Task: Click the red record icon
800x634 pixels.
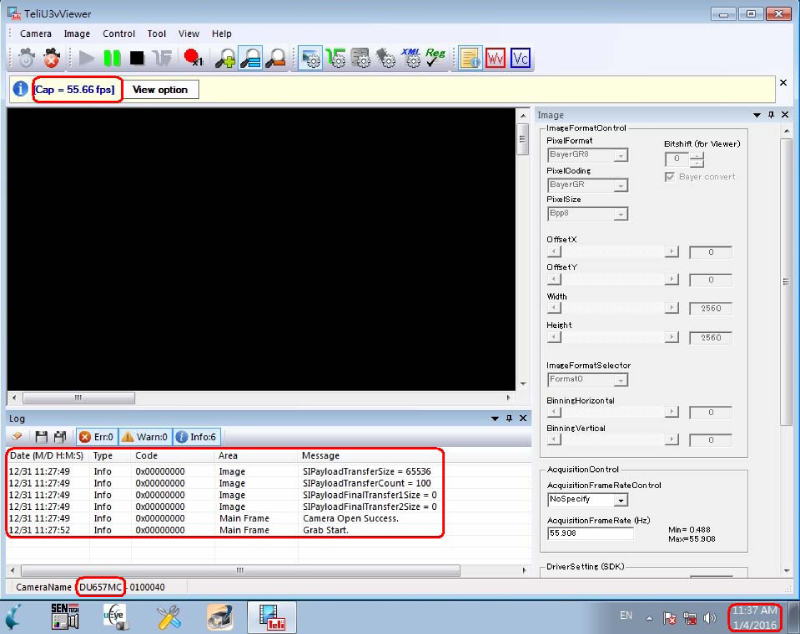Action: (x=193, y=58)
